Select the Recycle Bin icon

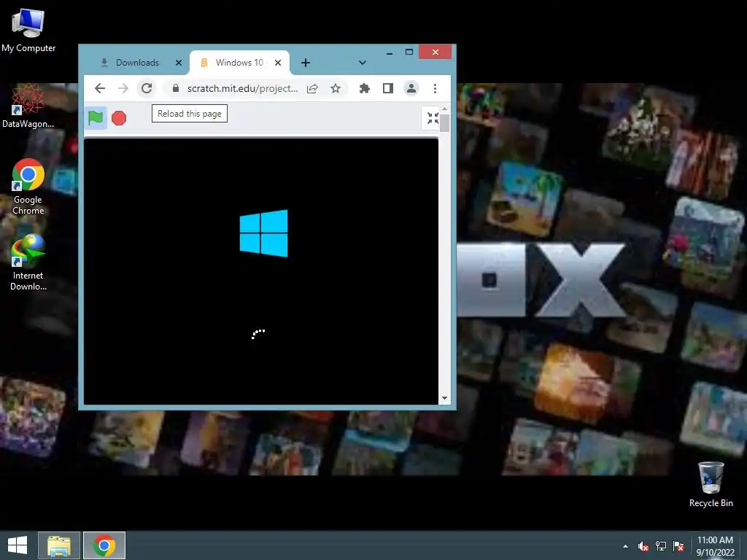coord(711,484)
